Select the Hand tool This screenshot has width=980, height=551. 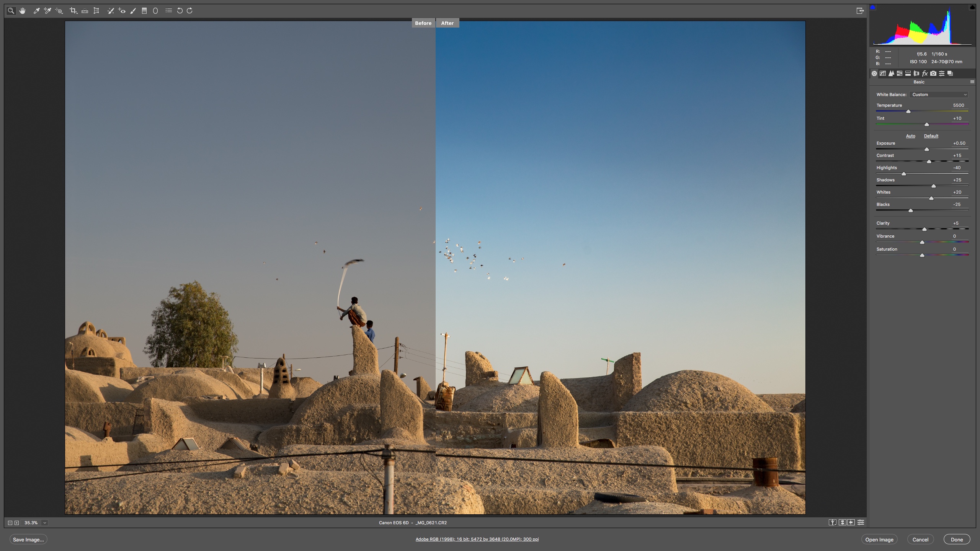23,11
